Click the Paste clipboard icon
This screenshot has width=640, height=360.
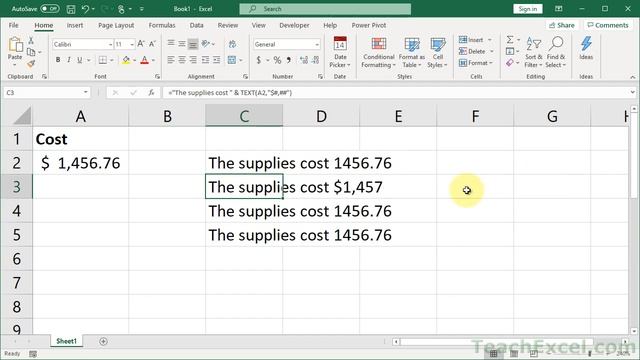15,44
